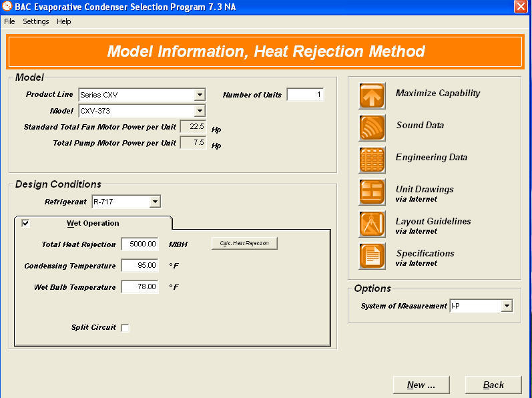Click the Engineering Data label
Image resolution: width=532 pixels, height=398 pixels.
click(432, 157)
